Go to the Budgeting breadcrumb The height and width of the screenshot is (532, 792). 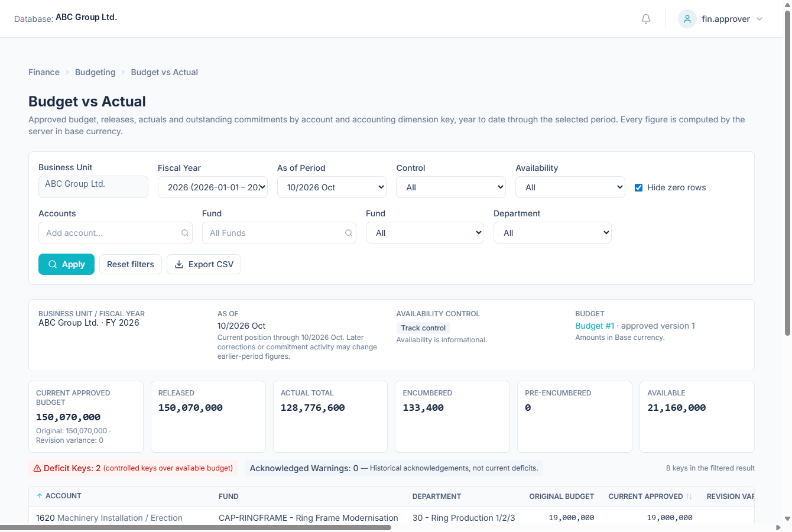tap(95, 72)
